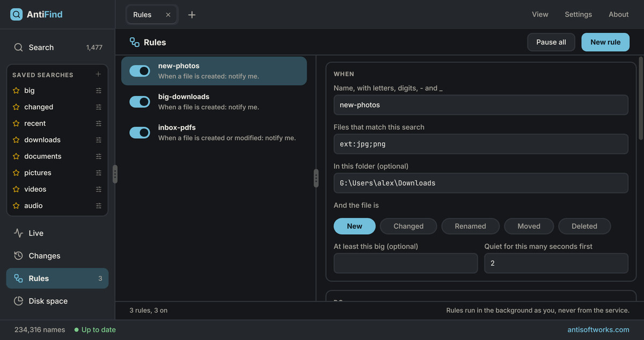644x340 pixels.
Task: Select the big-downloads rule name
Action: click(x=184, y=97)
